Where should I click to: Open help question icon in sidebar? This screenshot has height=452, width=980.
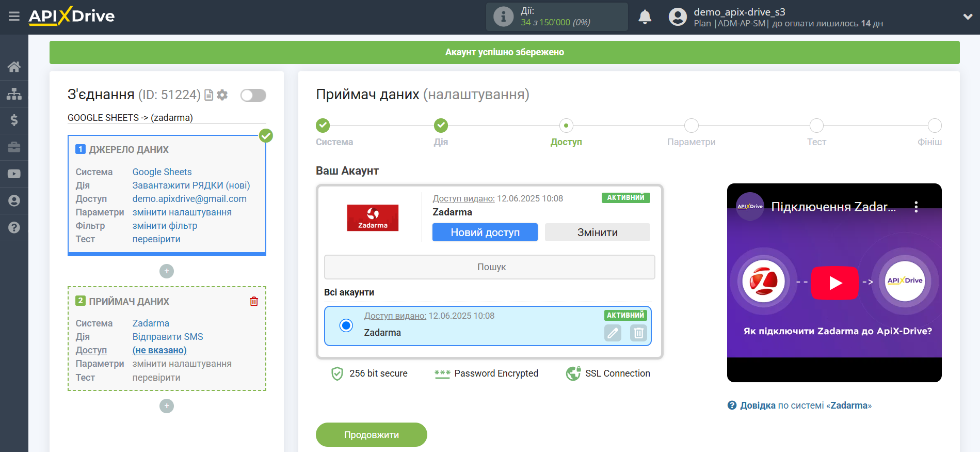14,227
